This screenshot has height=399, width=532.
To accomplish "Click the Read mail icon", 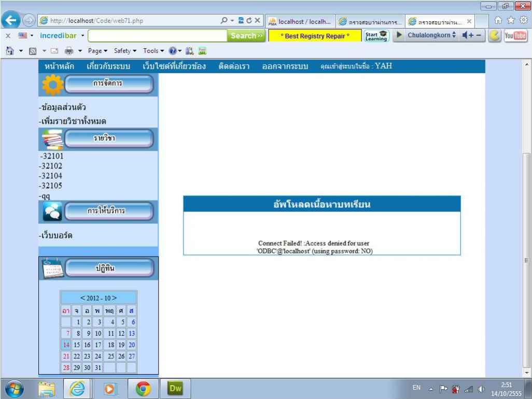I will point(54,51).
